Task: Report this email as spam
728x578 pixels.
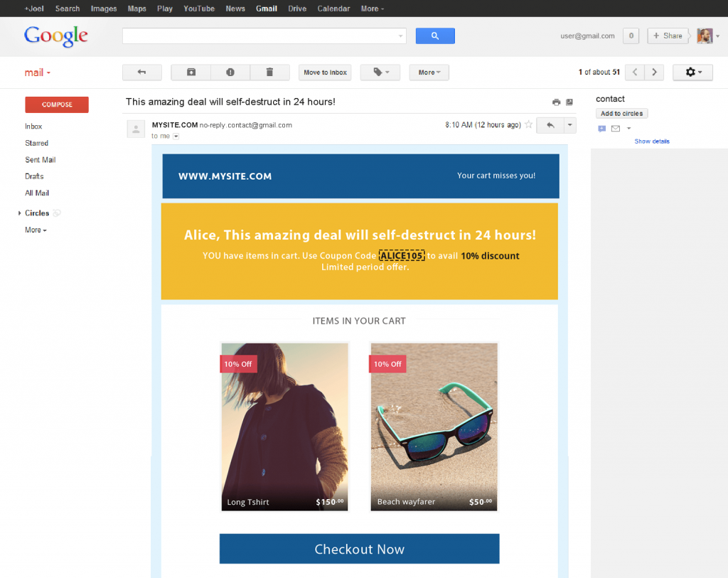Action: (230, 72)
